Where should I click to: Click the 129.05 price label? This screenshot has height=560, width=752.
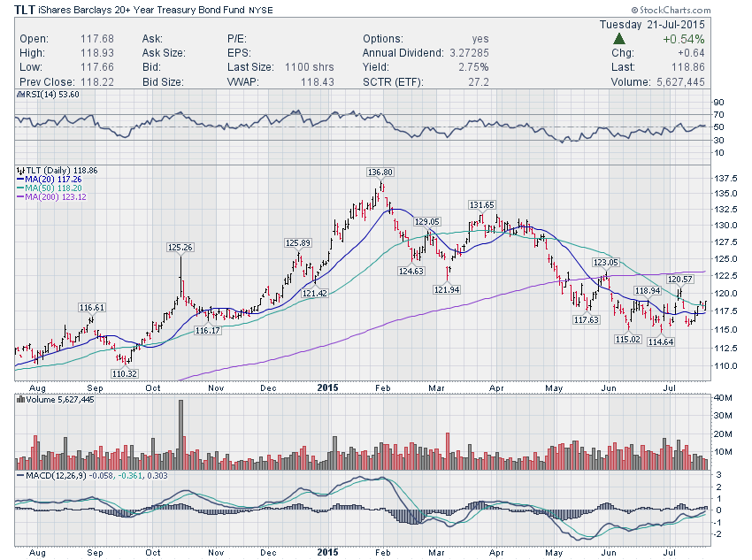click(427, 221)
